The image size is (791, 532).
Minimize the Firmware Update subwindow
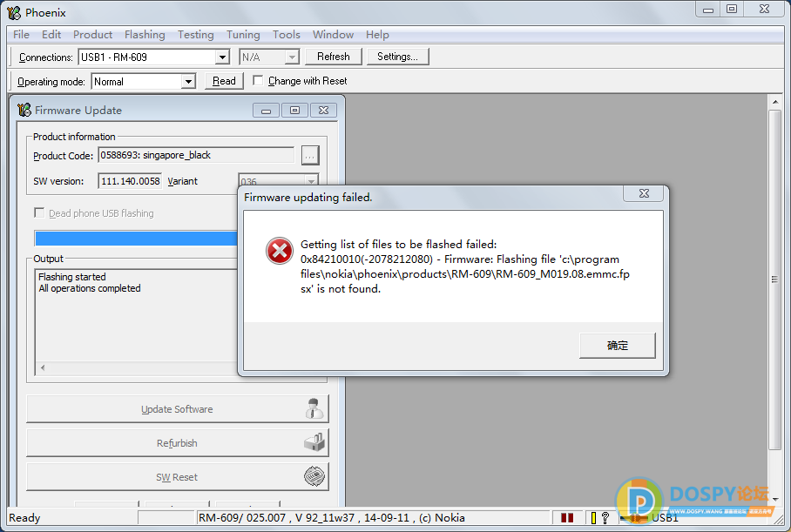click(266, 111)
